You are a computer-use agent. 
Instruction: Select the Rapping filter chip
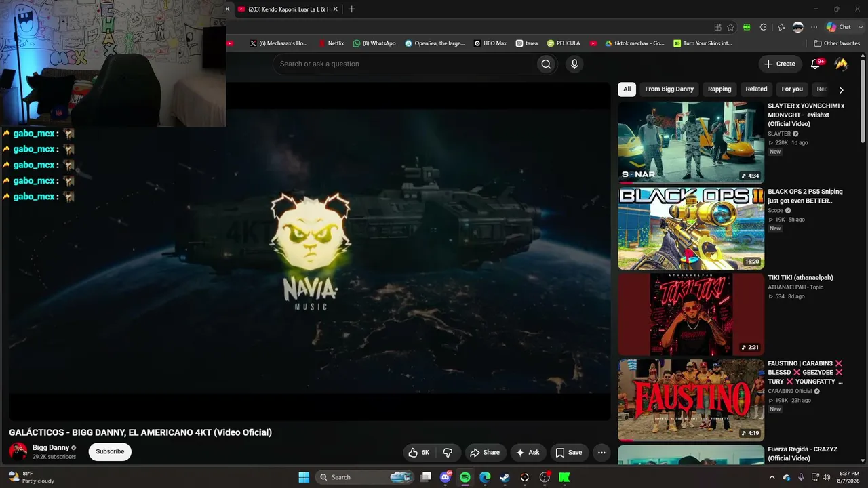(719, 89)
